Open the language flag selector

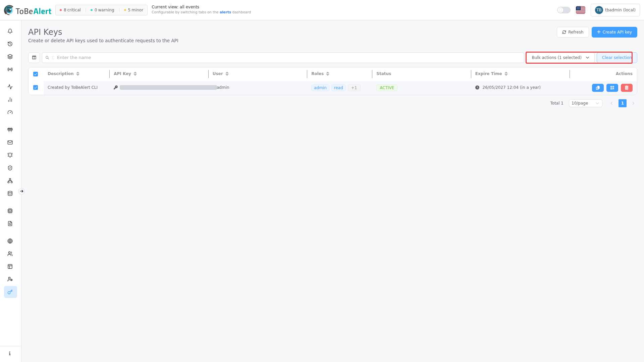(581, 10)
